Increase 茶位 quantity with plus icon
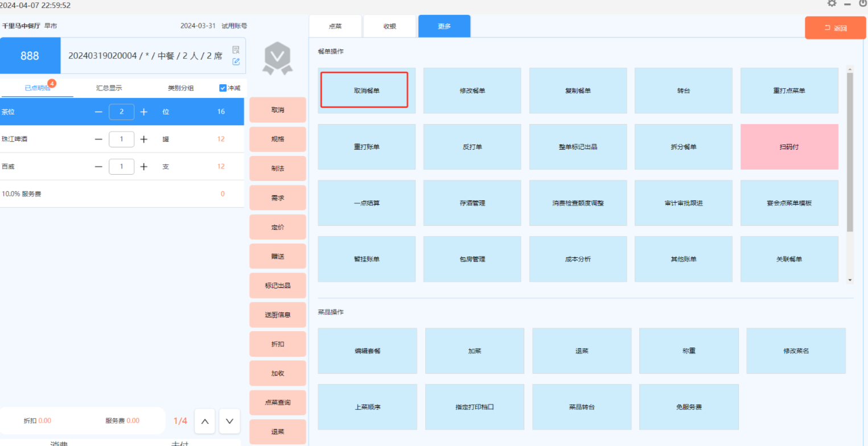Image resolution: width=868 pixels, height=446 pixels. pos(144,112)
